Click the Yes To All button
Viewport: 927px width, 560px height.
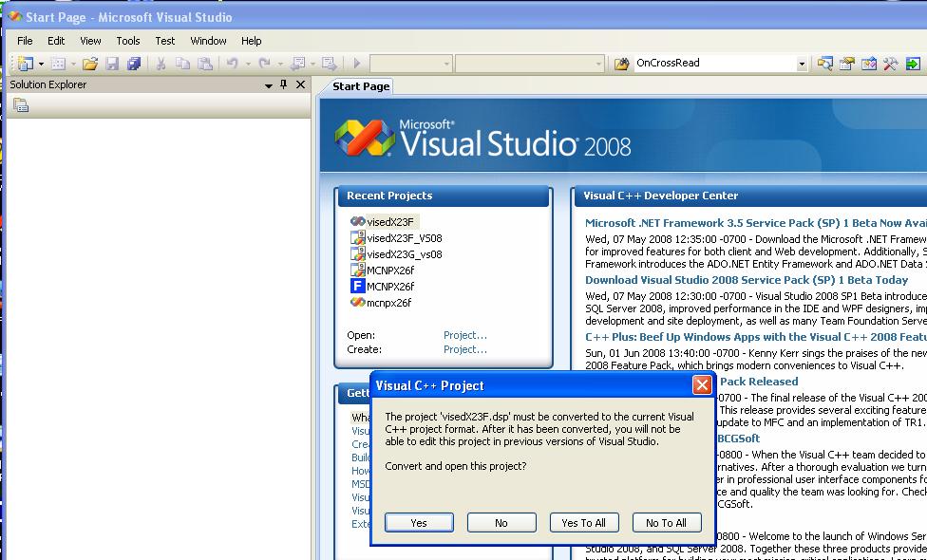pos(583,523)
